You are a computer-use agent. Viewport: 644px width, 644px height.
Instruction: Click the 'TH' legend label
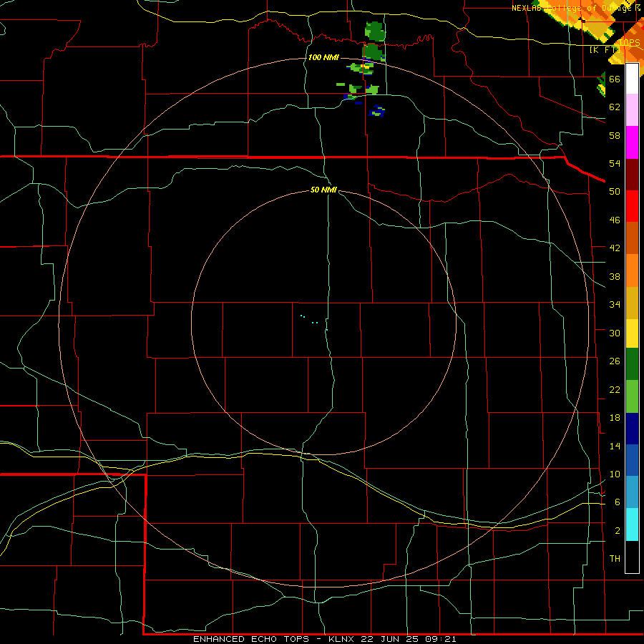(x=615, y=559)
